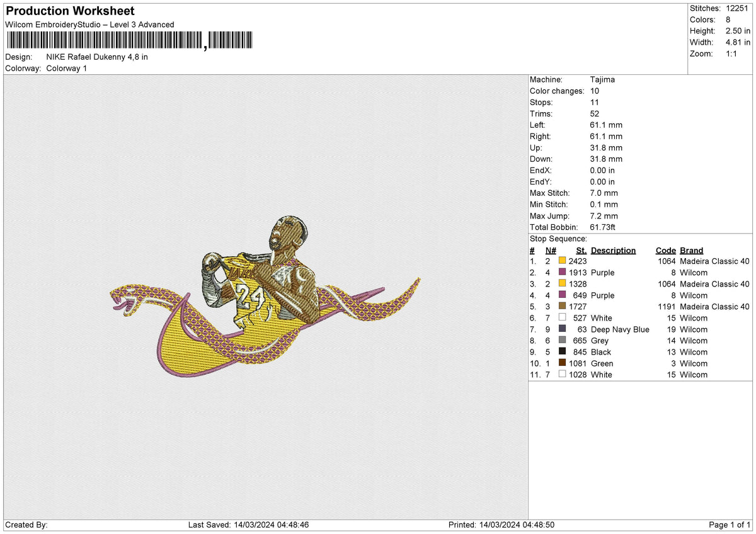Click the 'Created By:' footer label
The height and width of the screenshot is (534, 756).
tap(26, 525)
